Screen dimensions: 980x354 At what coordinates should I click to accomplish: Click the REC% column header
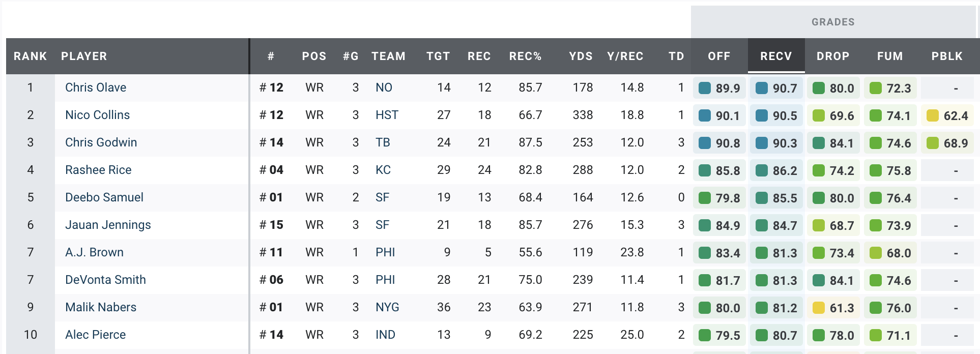(525, 56)
